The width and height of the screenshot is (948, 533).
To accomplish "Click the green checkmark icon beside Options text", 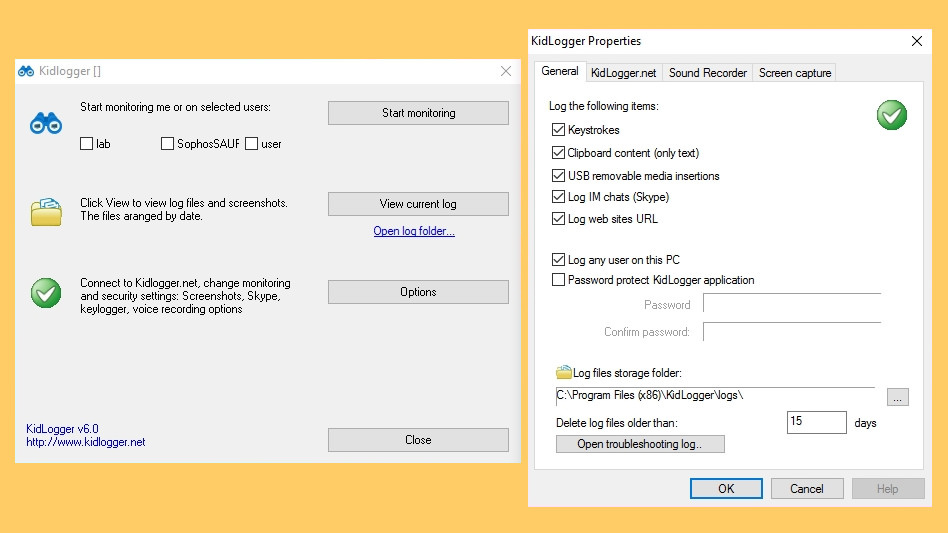I will point(46,293).
